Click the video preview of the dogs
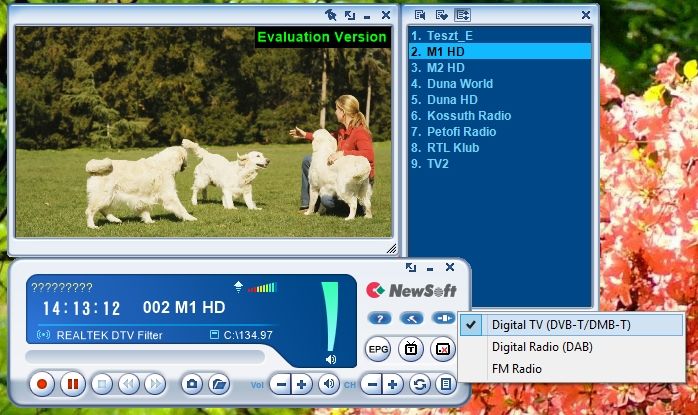This screenshot has width=698, height=415. 203,132
